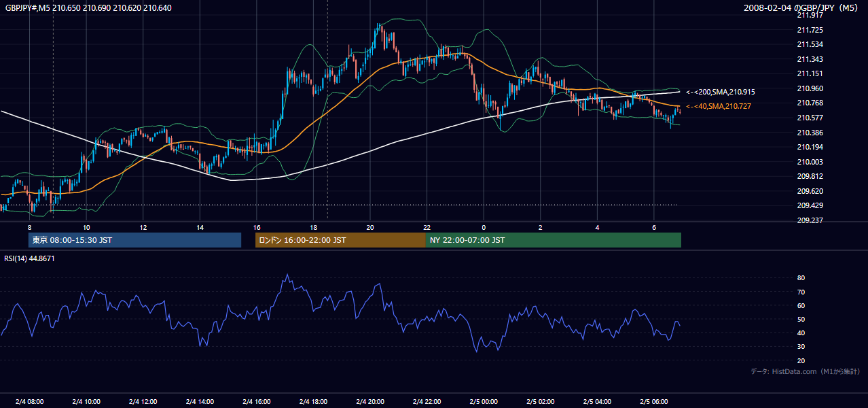Click the NY 22:00-07:00 JST session bar
This screenshot has height=408, width=868.
pyautogui.click(x=554, y=240)
